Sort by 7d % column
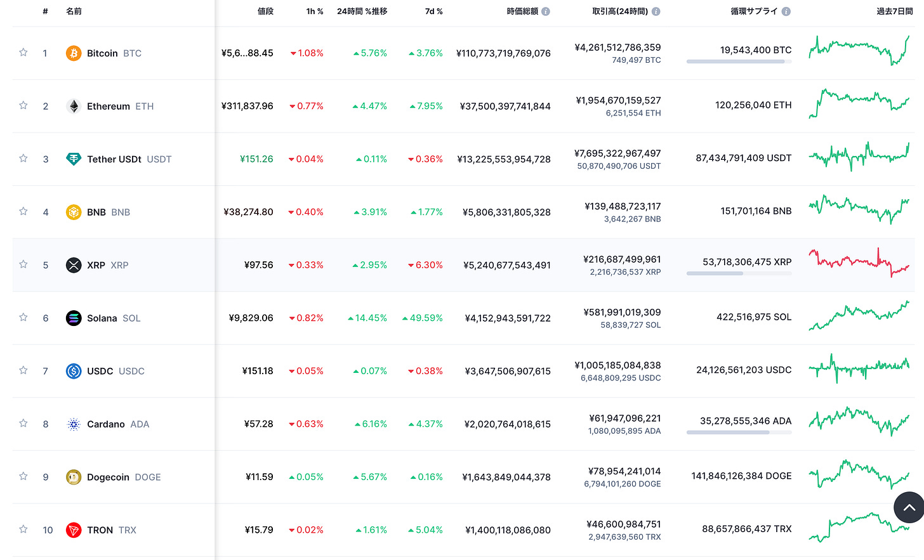The height and width of the screenshot is (560, 924). (x=434, y=11)
